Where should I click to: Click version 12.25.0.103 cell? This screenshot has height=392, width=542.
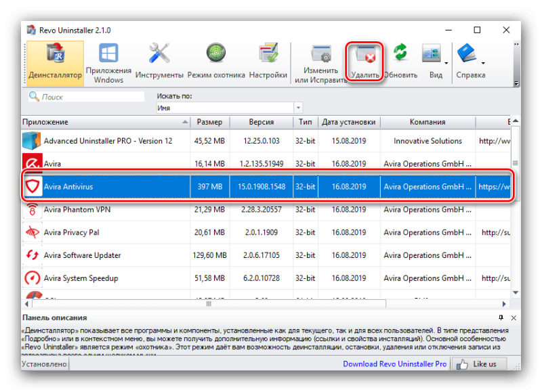pos(262,141)
